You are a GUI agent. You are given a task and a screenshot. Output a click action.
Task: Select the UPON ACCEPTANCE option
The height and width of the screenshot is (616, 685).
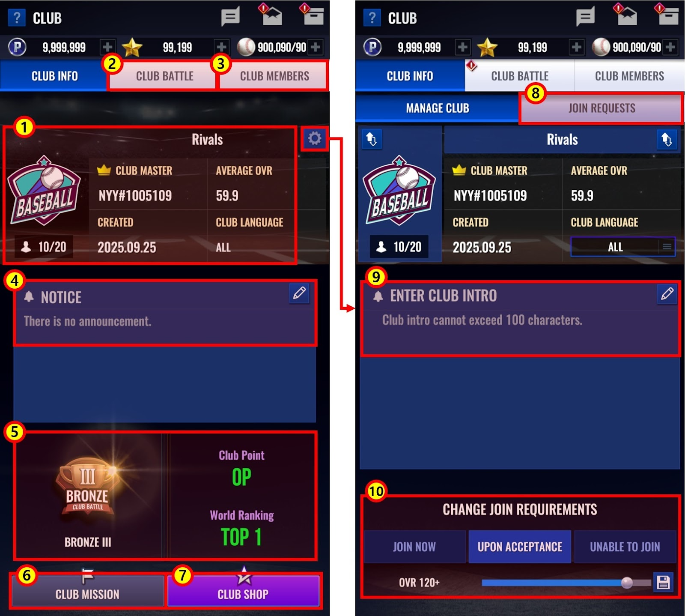pos(520,547)
